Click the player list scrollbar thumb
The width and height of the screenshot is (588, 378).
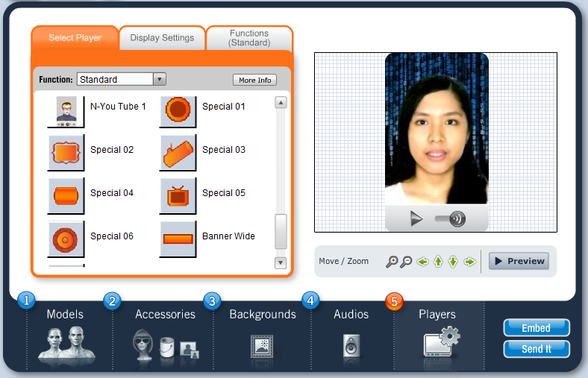pyautogui.click(x=281, y=232)
